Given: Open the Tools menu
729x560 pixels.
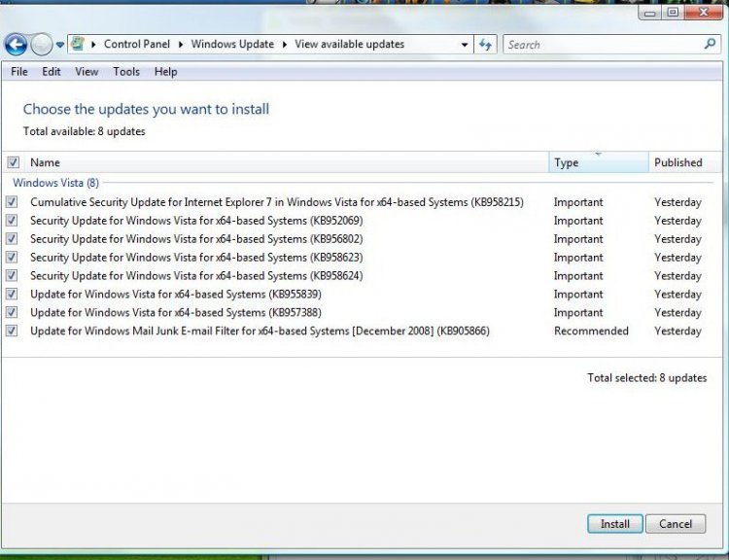Looking at the screenshot, I should pos(126,72).
